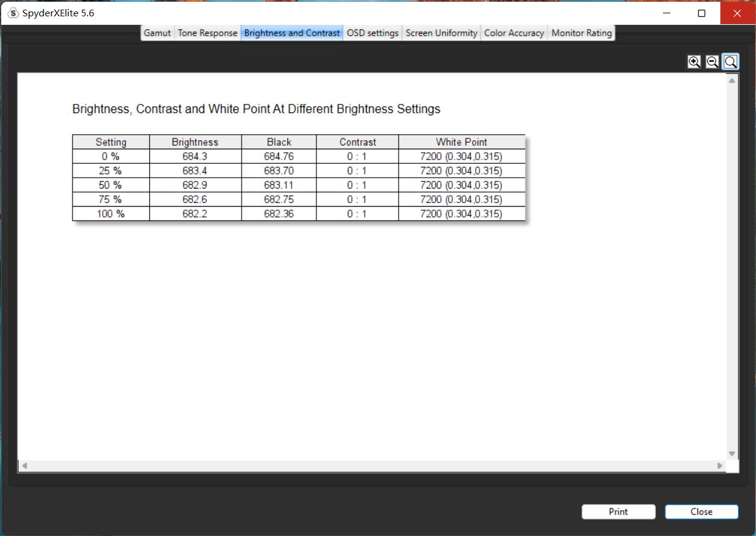
Task: Open the OSD settings tab
Action: pos(373,33)
